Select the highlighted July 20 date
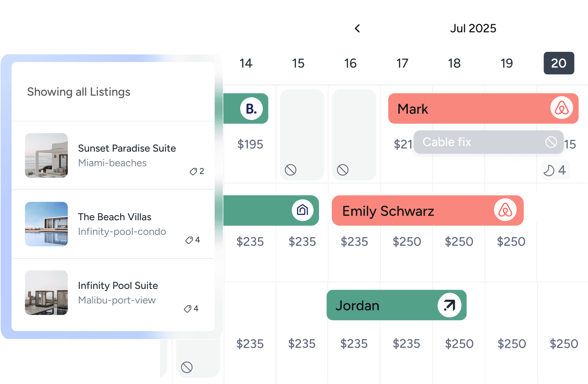 [x=559, y=63]
